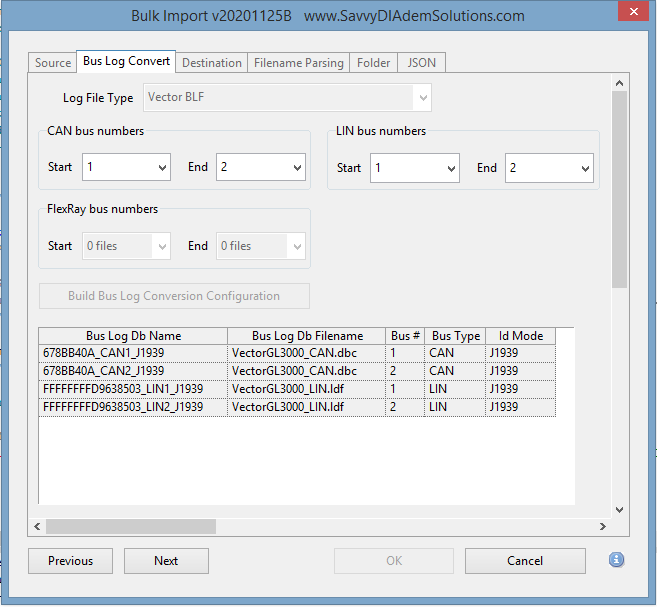The image size is (657, 607).
Task: Open the JSON tab
Action: (x=421, y=63)
